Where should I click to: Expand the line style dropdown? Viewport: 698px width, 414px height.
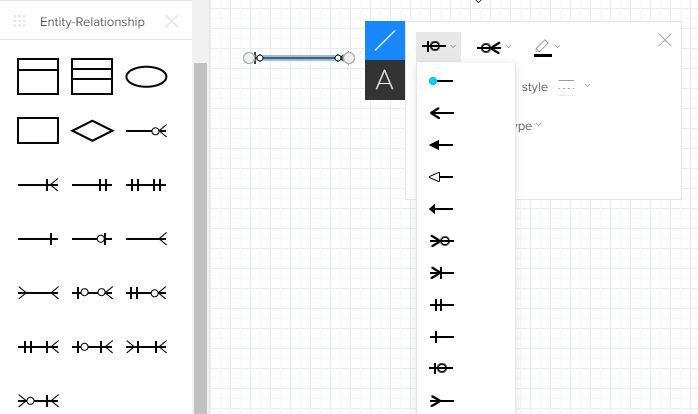point(573,86)
